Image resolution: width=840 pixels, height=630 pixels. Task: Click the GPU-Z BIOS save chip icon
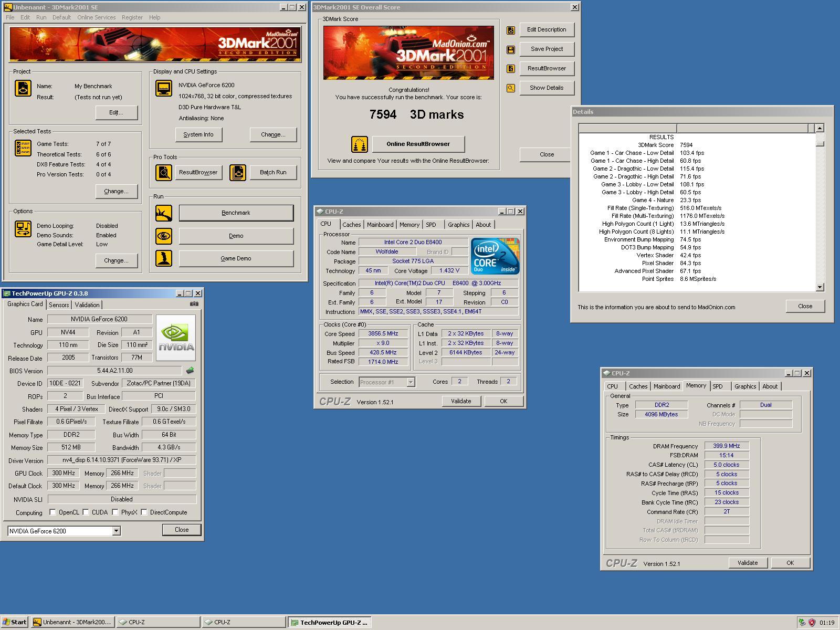(190, 370)
